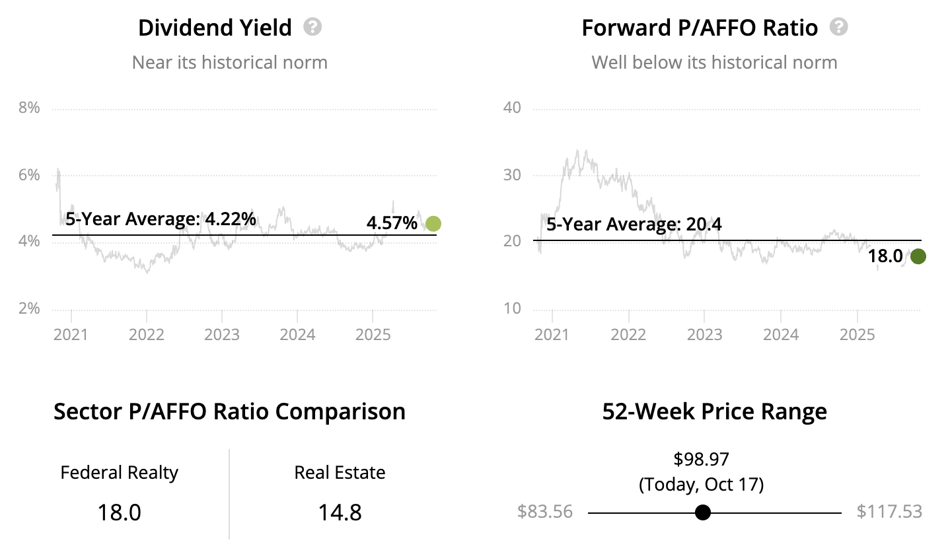
Task: Select the Federal Realty sector comparison label
Action: click(120, 473)
